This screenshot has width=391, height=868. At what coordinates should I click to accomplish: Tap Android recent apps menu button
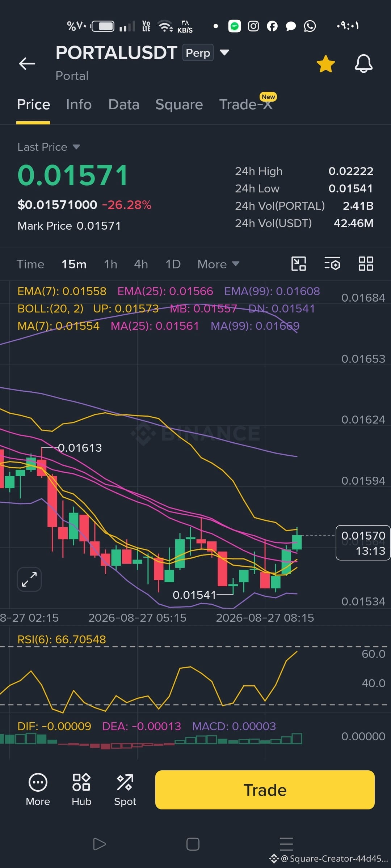pyautogui.click(x=286, y=844)
